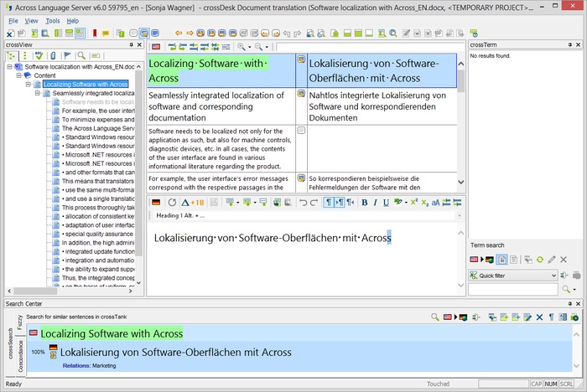The width and height of the screenshot is (587, 392).
Task: Toggle italic formatting
Action: [375, 203]
